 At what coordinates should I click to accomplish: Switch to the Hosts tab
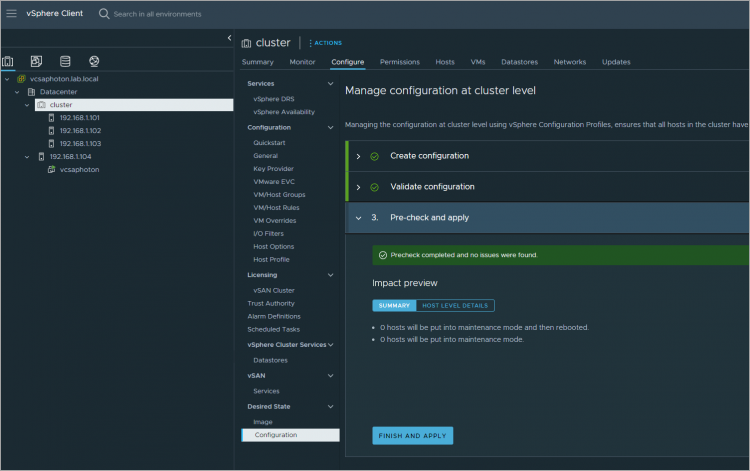445,62
